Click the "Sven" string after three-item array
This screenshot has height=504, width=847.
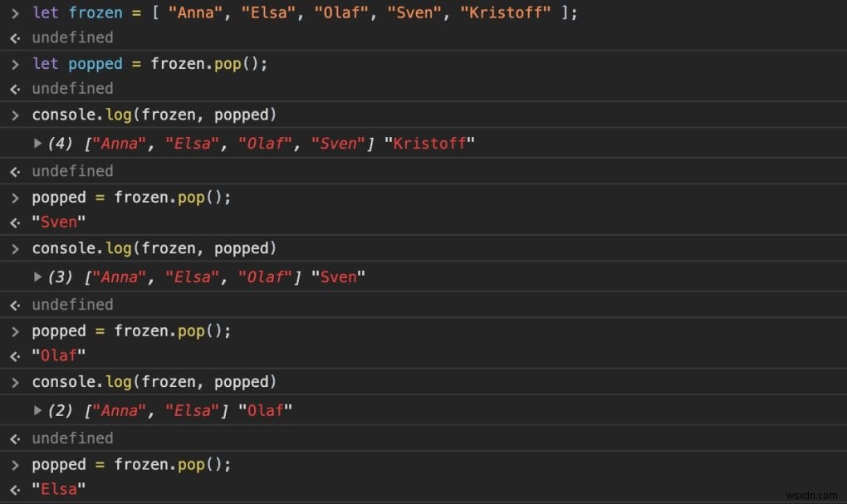[338, 276]
